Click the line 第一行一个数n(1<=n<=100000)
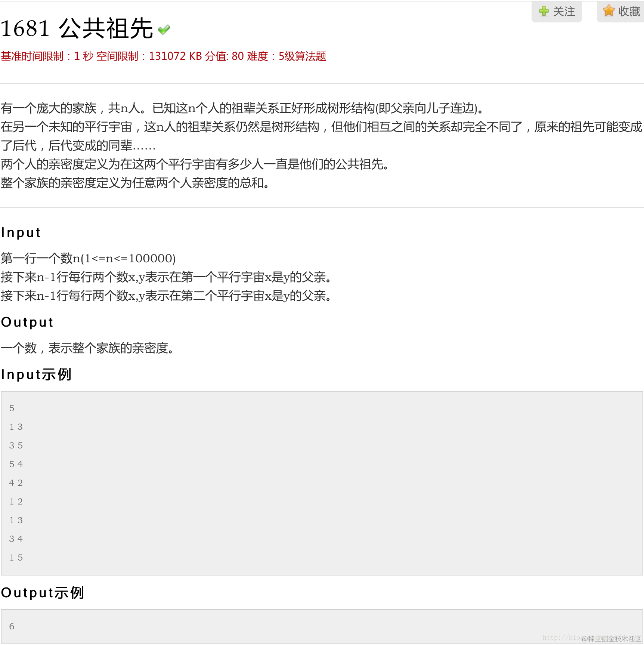644x645 pixels. click(x=88, y=258)
